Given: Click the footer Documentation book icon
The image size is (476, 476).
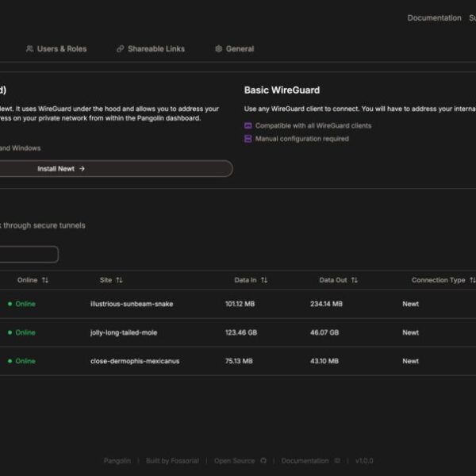Looking at the screenshot, I should [x=337, y=461].
